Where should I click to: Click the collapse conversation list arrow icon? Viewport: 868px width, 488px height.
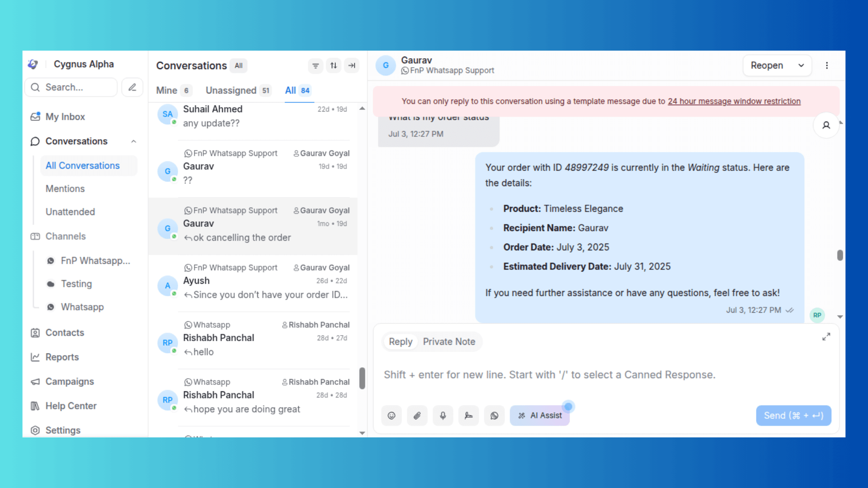[x=352, y=66]
